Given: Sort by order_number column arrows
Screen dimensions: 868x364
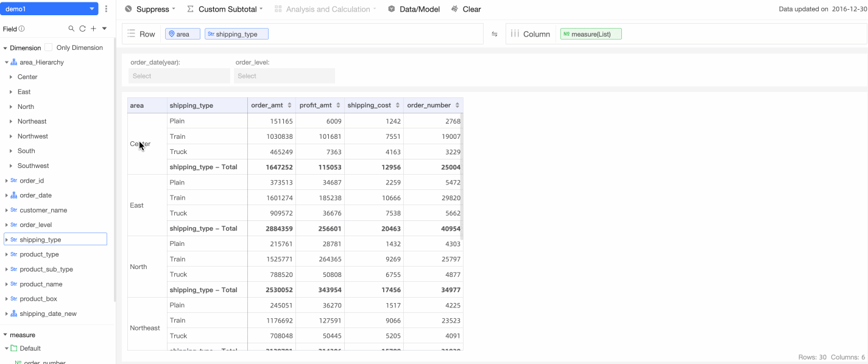Looking at the screenshot, I should click(457, 105).
